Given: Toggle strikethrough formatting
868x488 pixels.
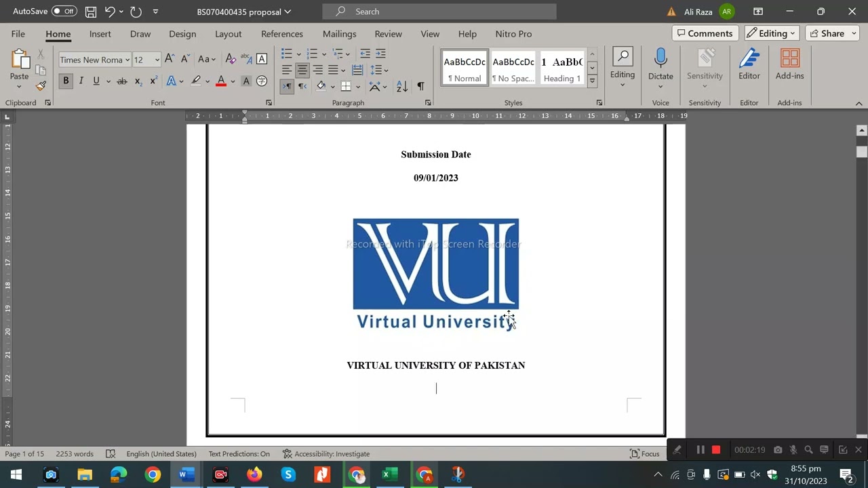Looking at the screenshot, I should click(x=122, y=81).
